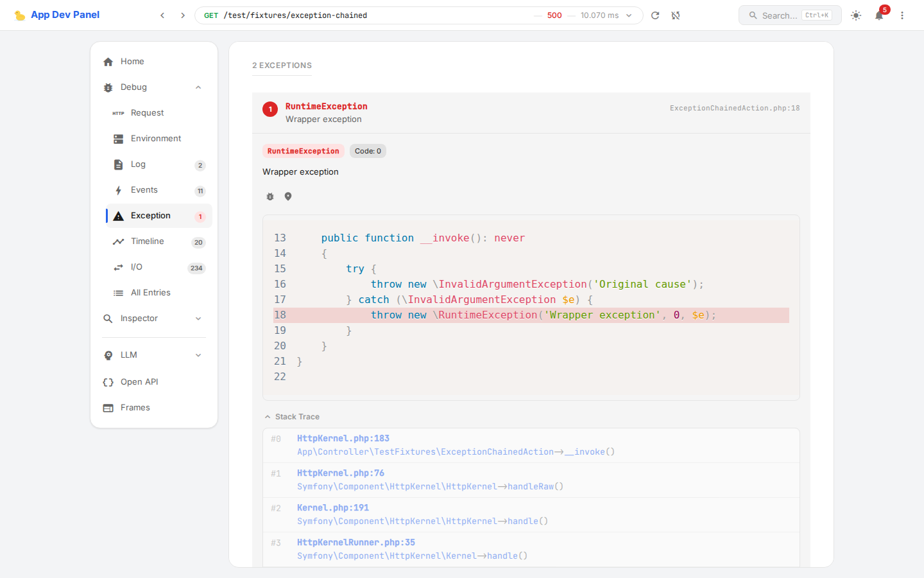924x578 pixels.
Task: Go to previous request arrow
Action: tap(162, 15)
